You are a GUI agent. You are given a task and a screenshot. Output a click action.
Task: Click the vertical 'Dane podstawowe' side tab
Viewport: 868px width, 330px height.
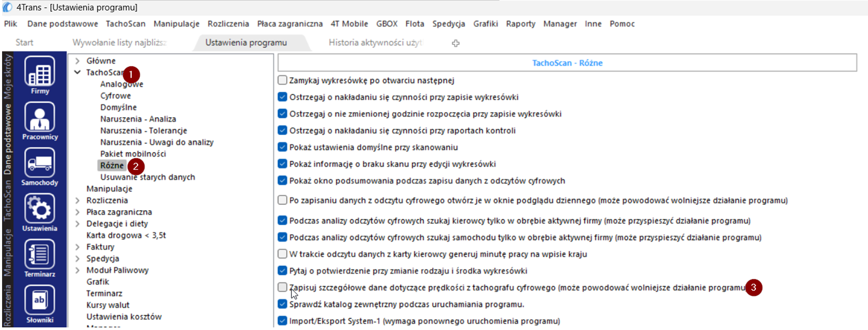pyautogui.click(x=8, y=139)
